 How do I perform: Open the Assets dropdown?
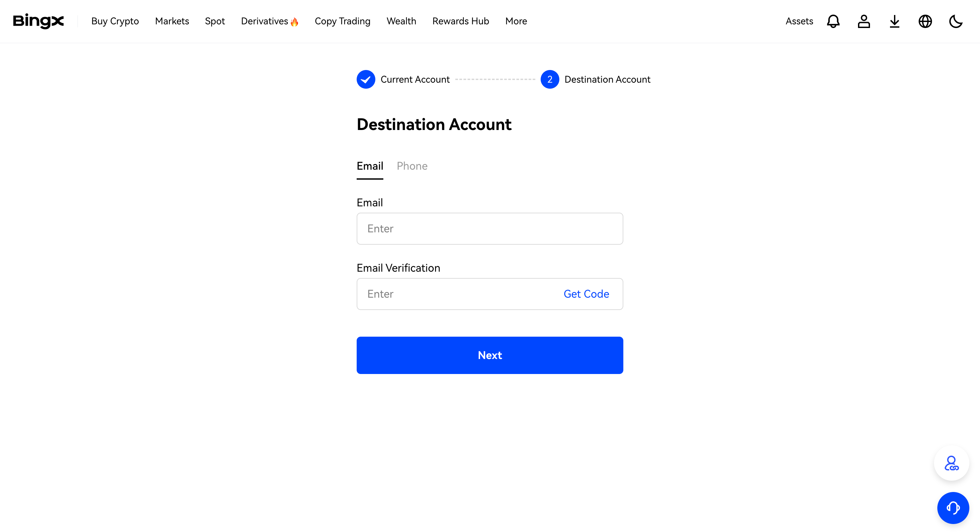click(799, 21)
